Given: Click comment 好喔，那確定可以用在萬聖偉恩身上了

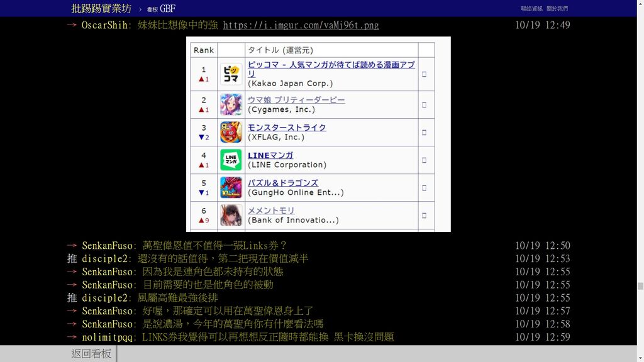Looking at the screenshot, I should click(x=228, y=311).
